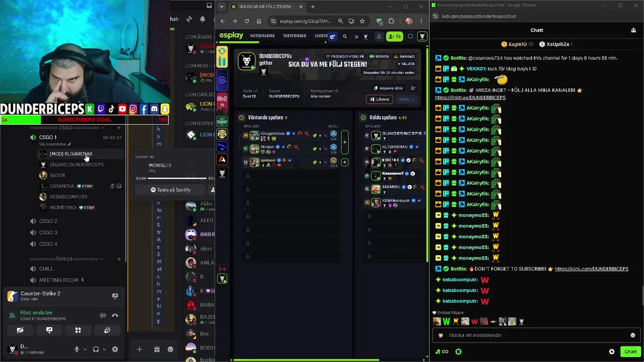Toggle Discord camera on or off

(20, 330)
